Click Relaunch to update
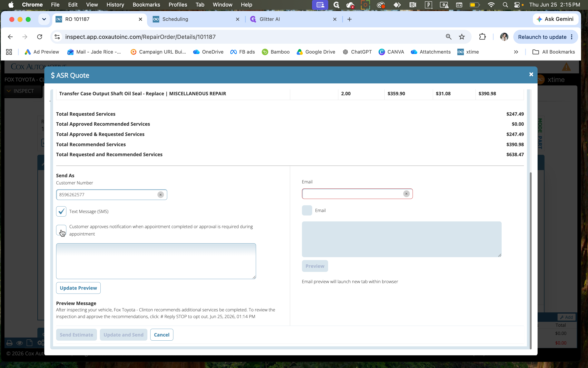This screenshot has width=588, height=368. point(542,37)
